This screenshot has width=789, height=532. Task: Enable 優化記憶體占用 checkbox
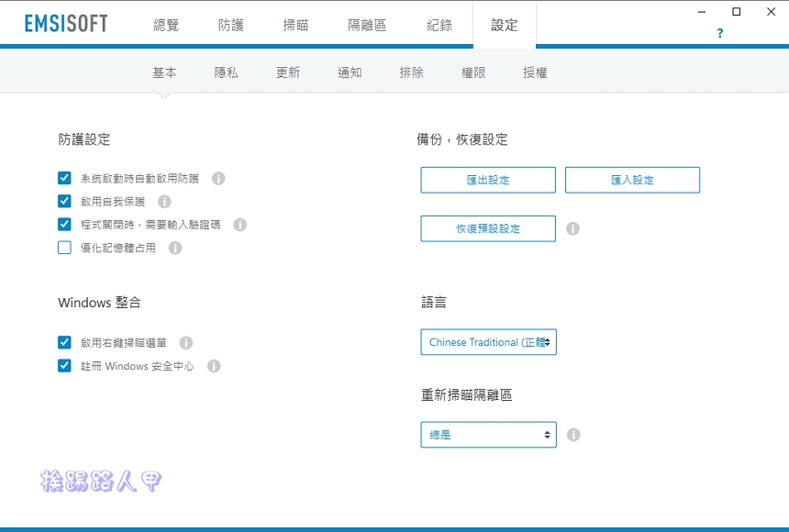[x=64, y=247]
